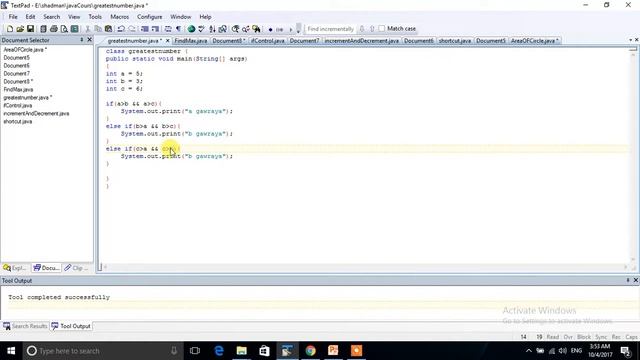
Task: Click the Open file folder icon
Action: (x=20, y=29)
